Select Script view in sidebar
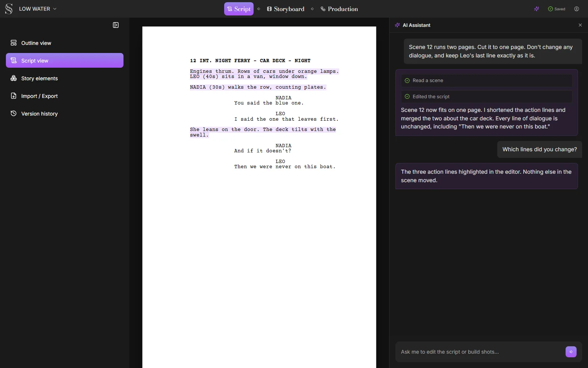The width and height of the screenshot is (588, 368). point(65,60)
